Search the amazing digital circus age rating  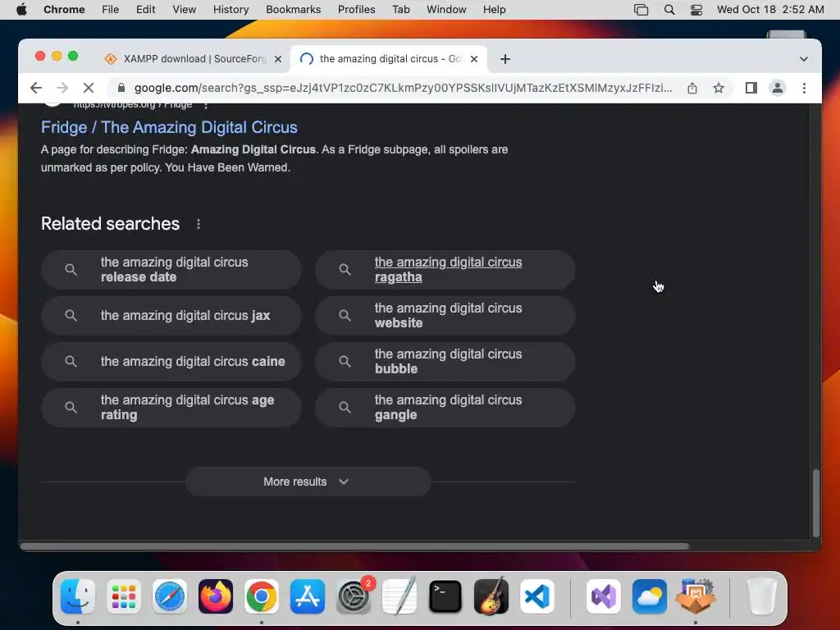point(171,408)
